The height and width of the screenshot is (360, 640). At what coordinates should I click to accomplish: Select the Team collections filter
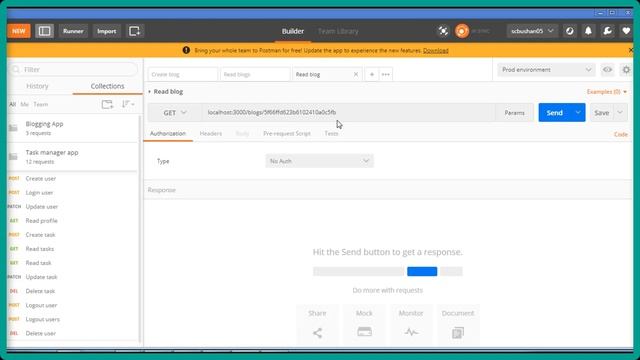(41, 104)
